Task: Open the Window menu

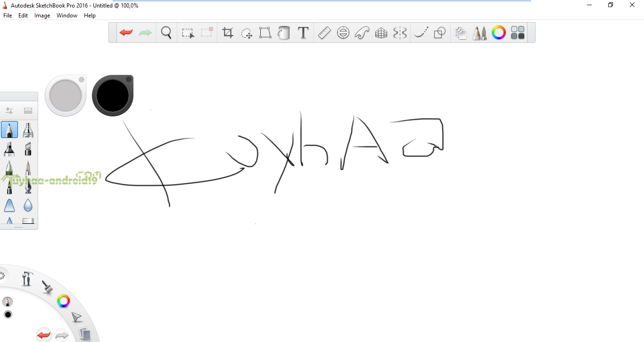Action: 67,16
